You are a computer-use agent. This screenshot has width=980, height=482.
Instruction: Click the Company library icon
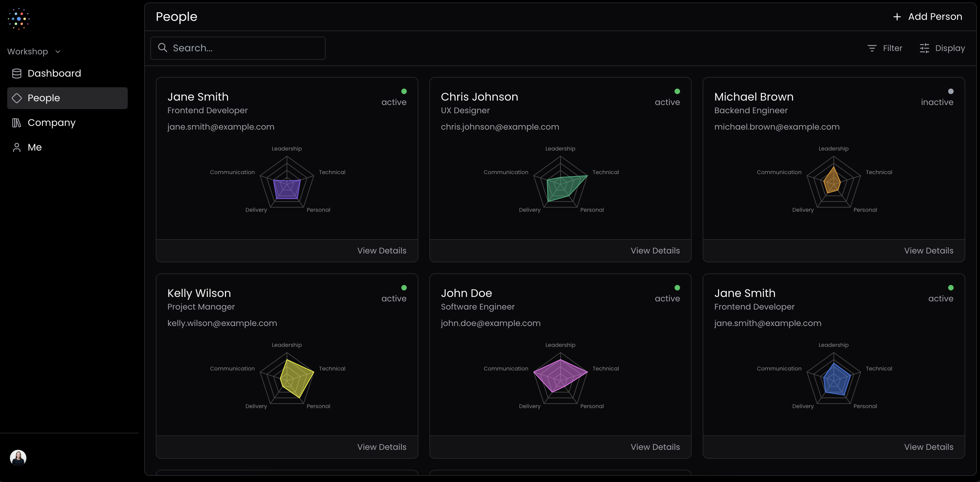click(16, 123)
